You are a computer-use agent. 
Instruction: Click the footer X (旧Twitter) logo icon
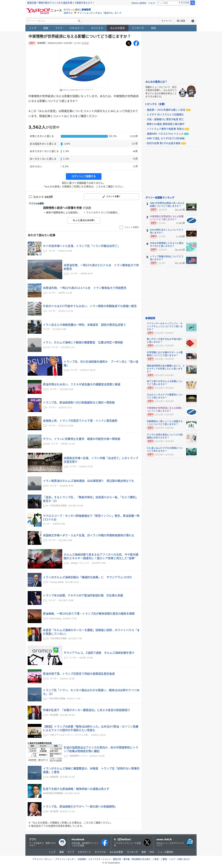147,842
